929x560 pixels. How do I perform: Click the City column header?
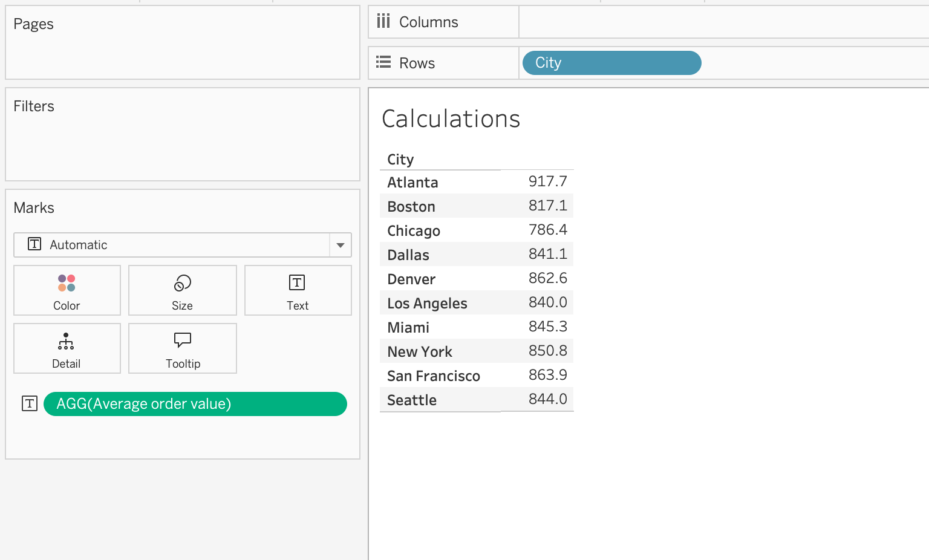(x=400, y=160)
